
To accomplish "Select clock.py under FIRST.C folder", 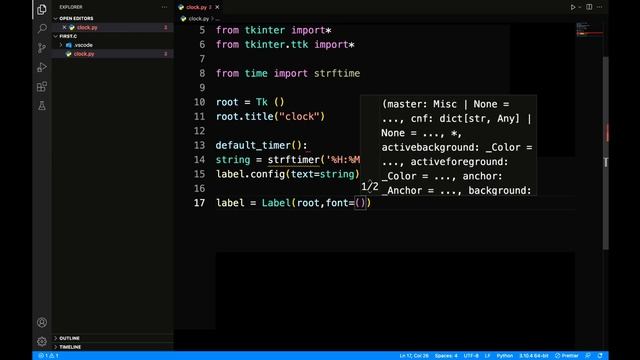I will (x=84, y=54).
